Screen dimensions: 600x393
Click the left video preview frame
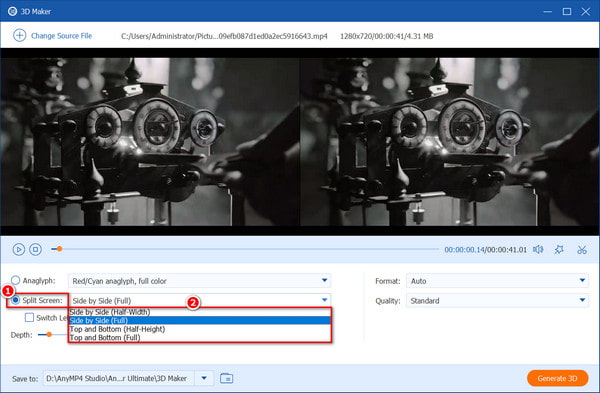coord(150,142)
